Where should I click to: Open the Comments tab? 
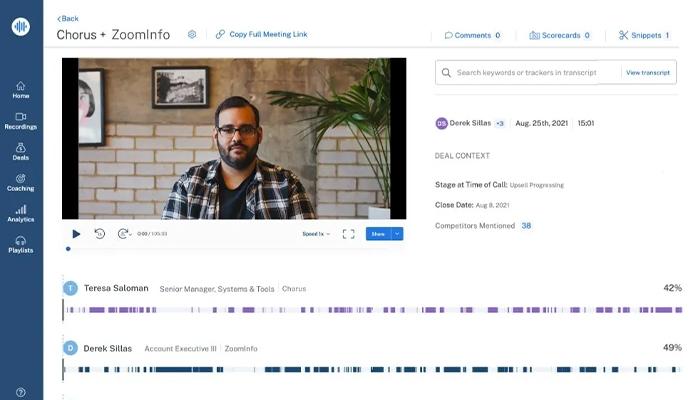tap(473, 35)
